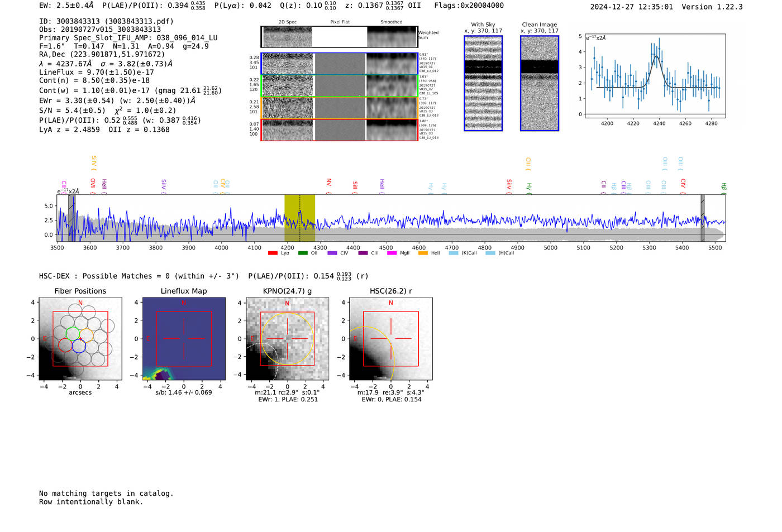The height and width of the screenshot is (532, 782).
Task: Click the gray hatched bar near 3540 Å
Action: click(x=71, y=218)
